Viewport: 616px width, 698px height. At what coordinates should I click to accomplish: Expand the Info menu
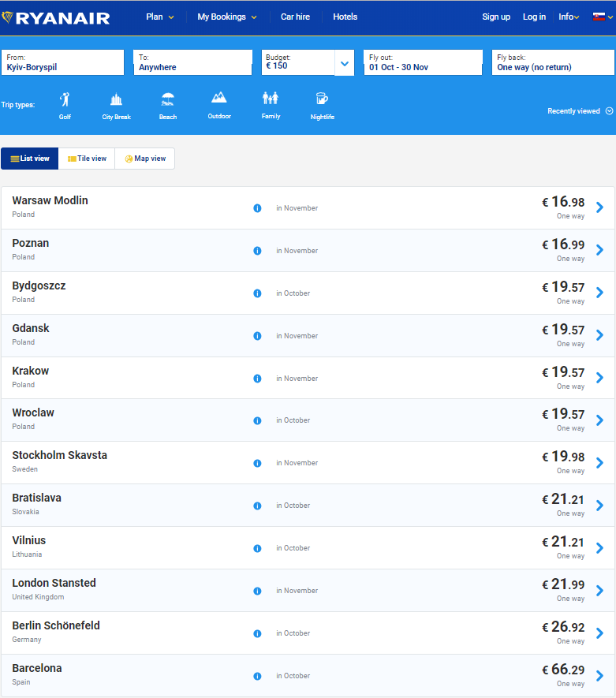coord(569,17)
